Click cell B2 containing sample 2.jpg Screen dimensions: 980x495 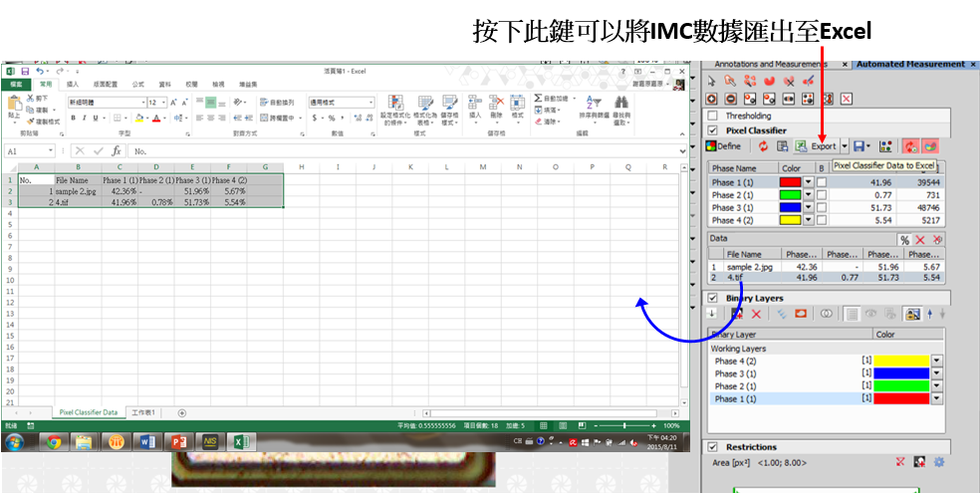tap(78, 191)
